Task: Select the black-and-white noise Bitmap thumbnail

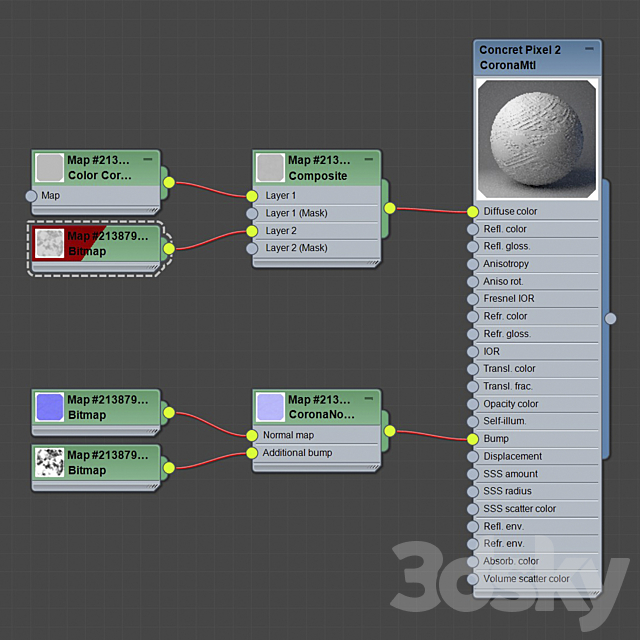Action: [x=49, y=462]
